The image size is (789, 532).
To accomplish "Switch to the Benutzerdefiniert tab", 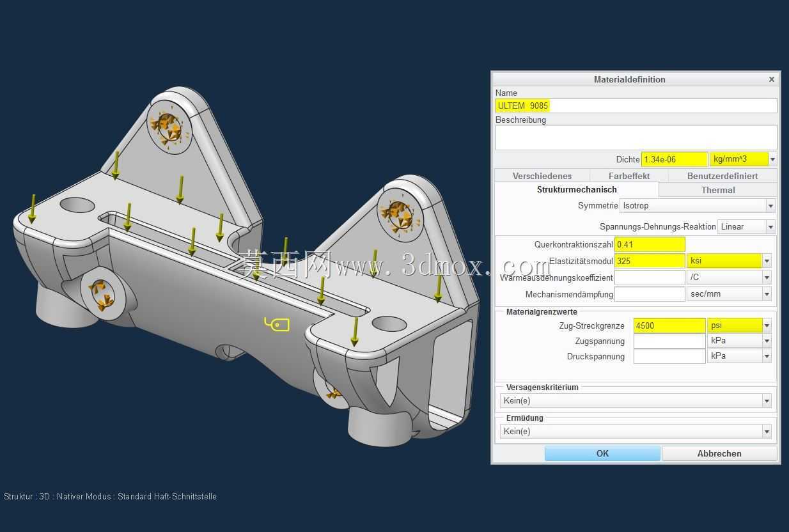I will point(723,176).
